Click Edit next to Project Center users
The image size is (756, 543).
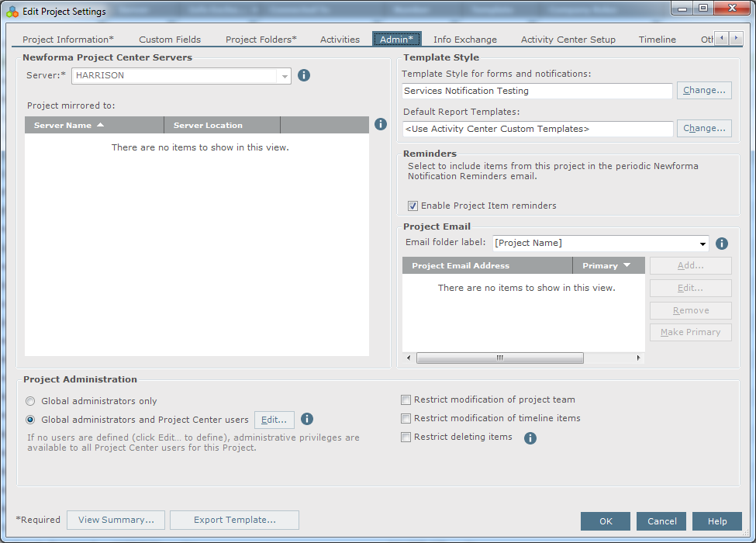click(274, 420)
